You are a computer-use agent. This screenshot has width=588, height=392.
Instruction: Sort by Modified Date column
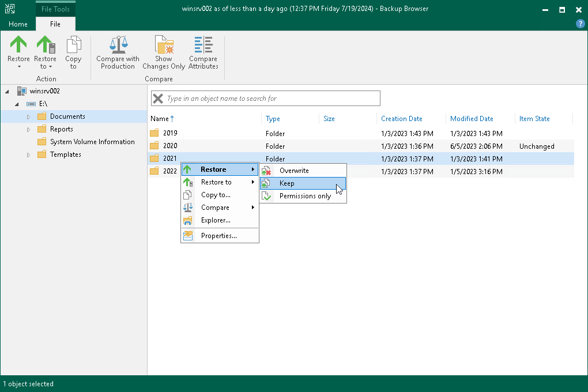click(472, 118)
